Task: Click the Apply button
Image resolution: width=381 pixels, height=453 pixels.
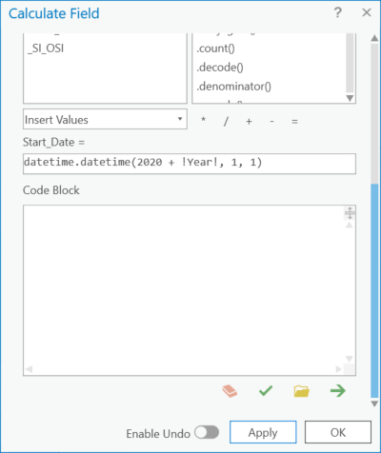Action: [263, 432]
